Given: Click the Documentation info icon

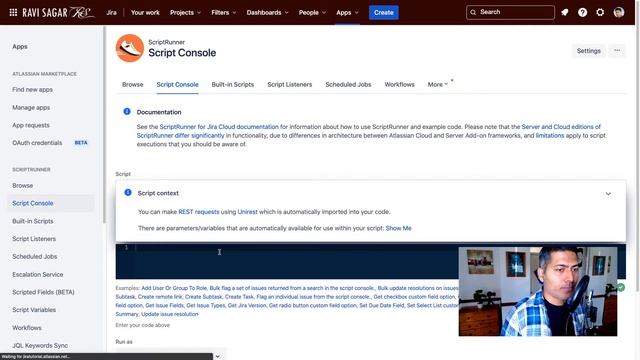Looking at the screenshot, I should (x=127, y=111).
